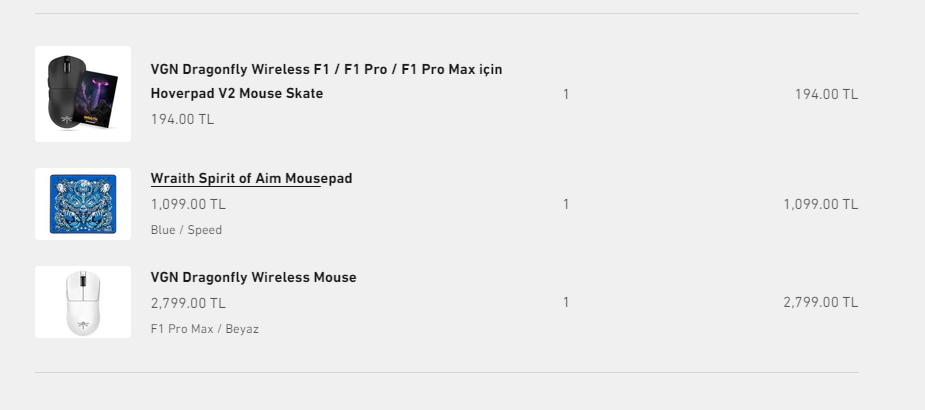Click the 194.00 TL price under Hoverpad title

pos(182,119)
